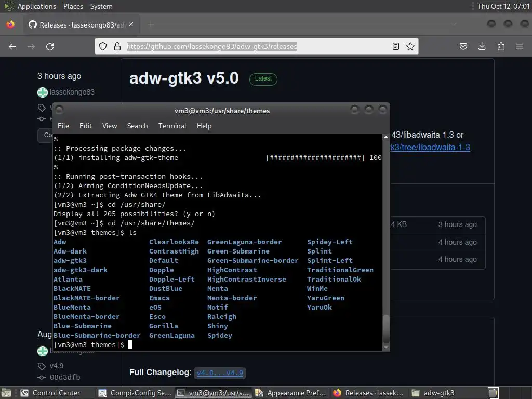Open commit 08d3dfb link
This screenshot has width=532, height=399.
(65, 377)
